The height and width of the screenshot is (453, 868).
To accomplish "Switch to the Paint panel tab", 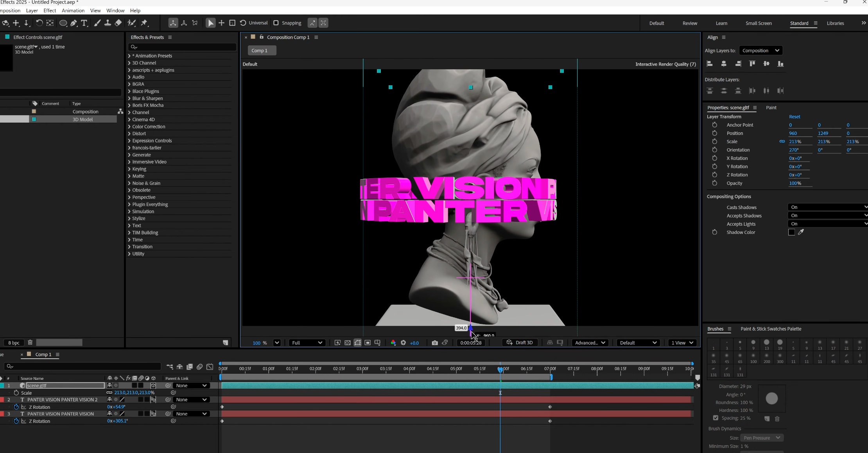I will click(x=771, y=108).
